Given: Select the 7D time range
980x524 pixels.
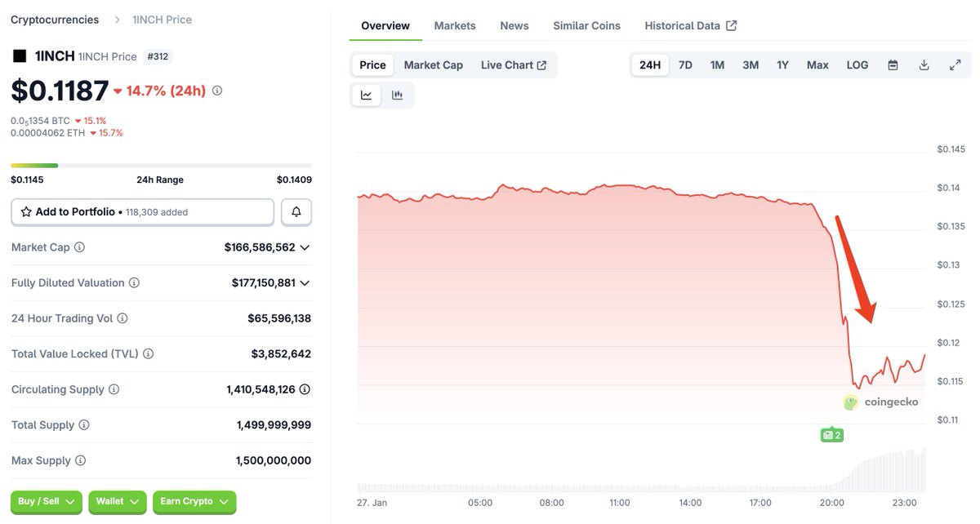Looking at the screenshot, I should coord(685,65).
